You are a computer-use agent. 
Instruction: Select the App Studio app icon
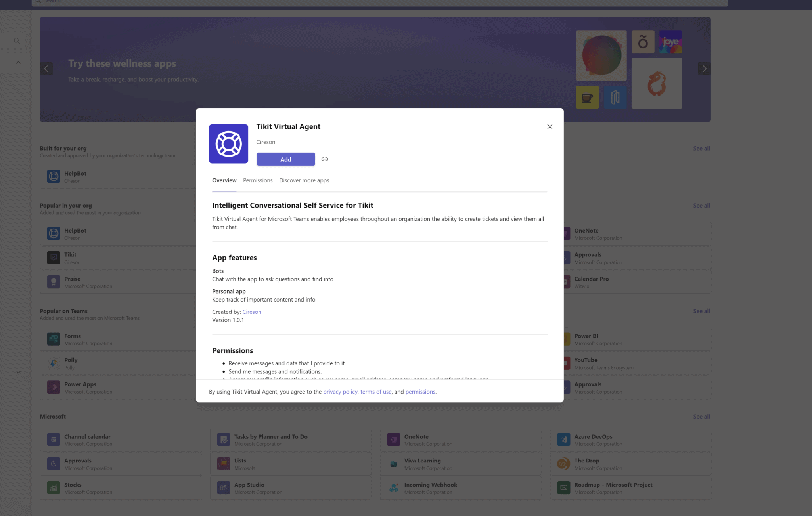[223, 487]
